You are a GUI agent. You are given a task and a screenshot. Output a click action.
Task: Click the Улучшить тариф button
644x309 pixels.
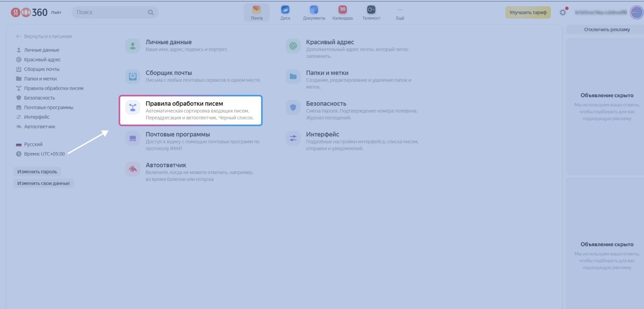[528, 12]
